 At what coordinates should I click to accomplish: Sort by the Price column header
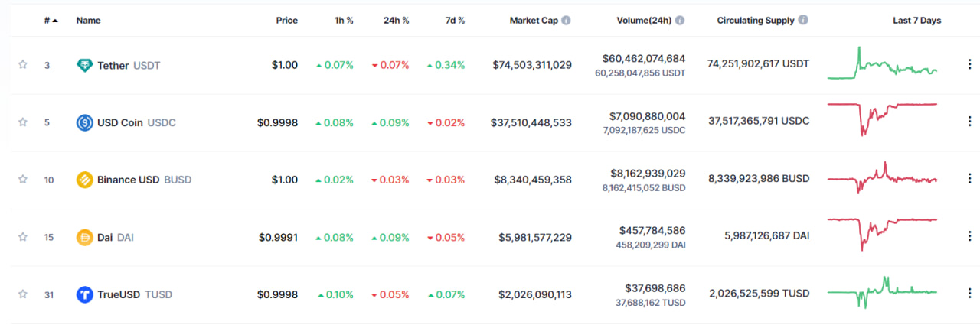click(x=287, y=21)
